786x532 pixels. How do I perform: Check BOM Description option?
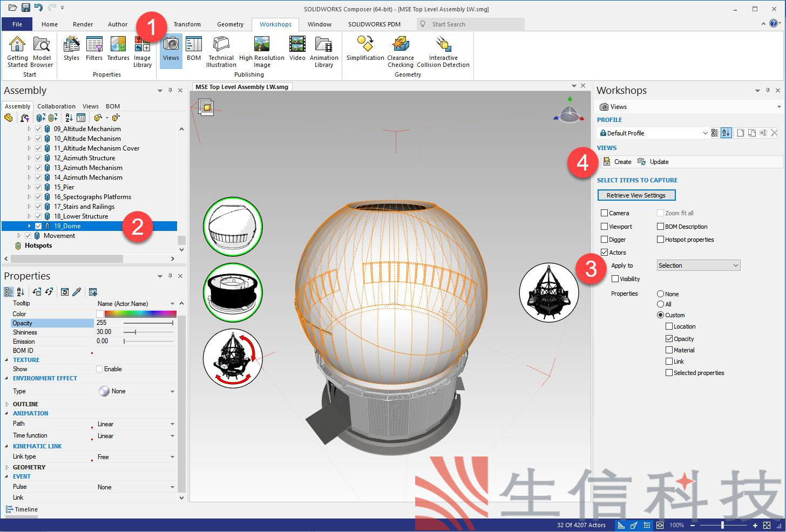point(660,227)
